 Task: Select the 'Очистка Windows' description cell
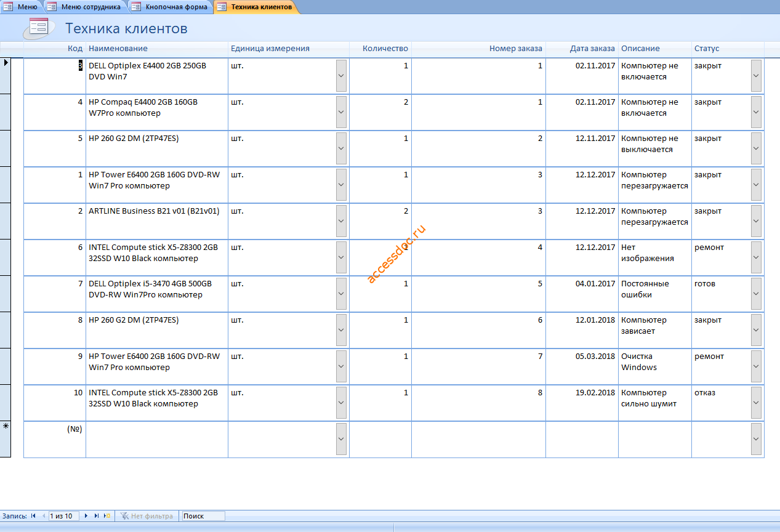655,366
